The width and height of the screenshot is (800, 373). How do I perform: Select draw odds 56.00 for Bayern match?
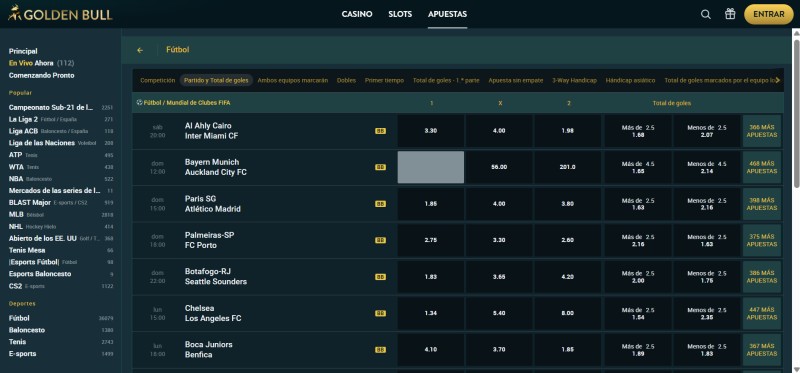pos(499,167)
